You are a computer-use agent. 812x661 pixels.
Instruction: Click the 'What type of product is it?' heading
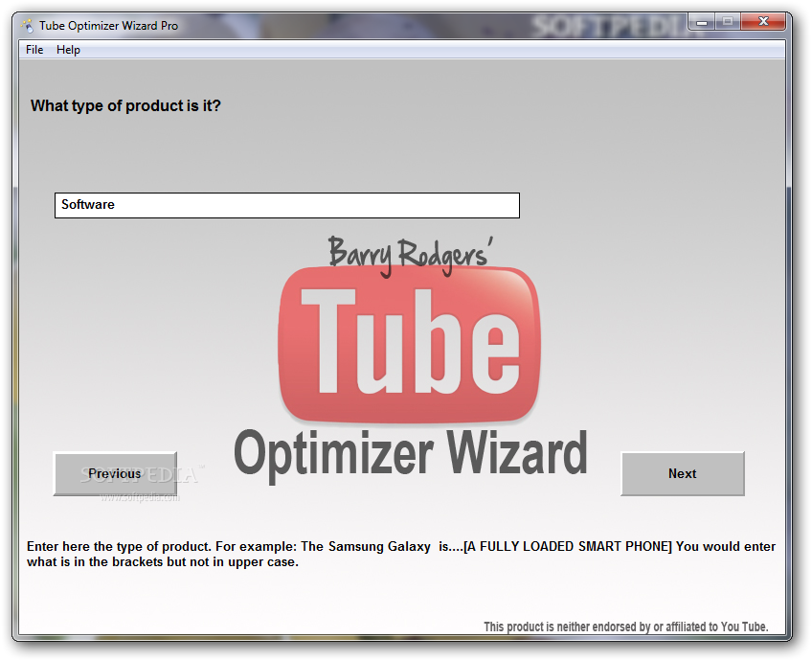point(125,105)
